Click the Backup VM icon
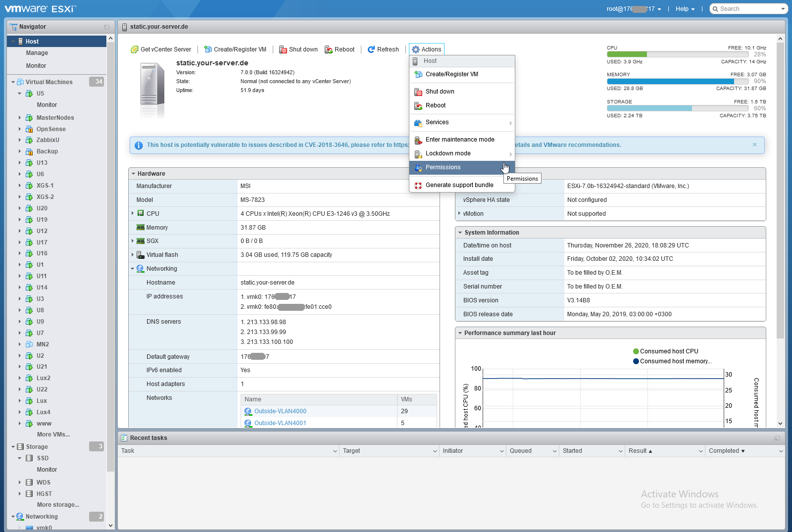Viewport: 792px width, 532px height. 29,151
